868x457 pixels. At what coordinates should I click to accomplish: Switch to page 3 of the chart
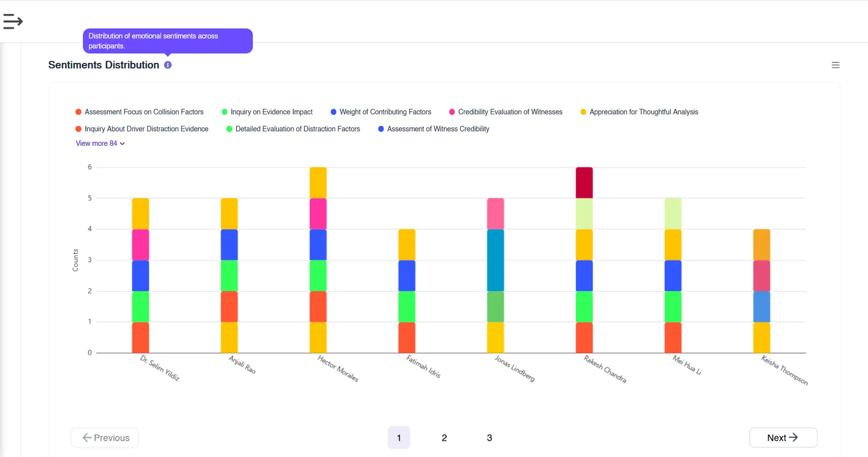click(x=489, y=437)
